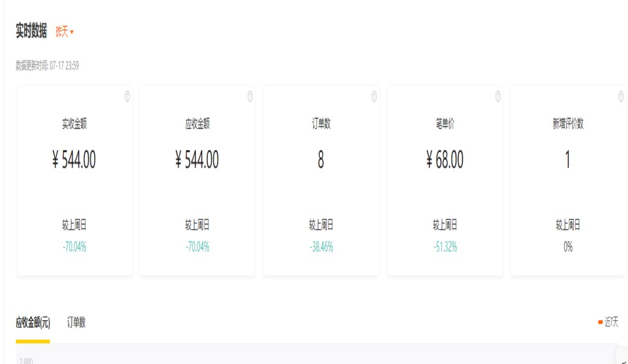Click the orange 近7天 legend swatch

[600, 322]
